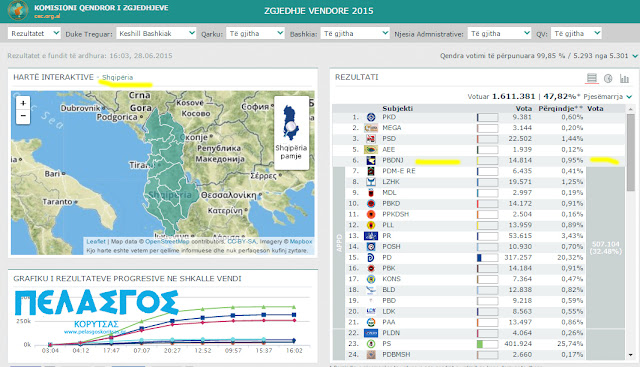Zoom out on the interactive map
Viewport: 640px width, 367px height.
point(23,116)
